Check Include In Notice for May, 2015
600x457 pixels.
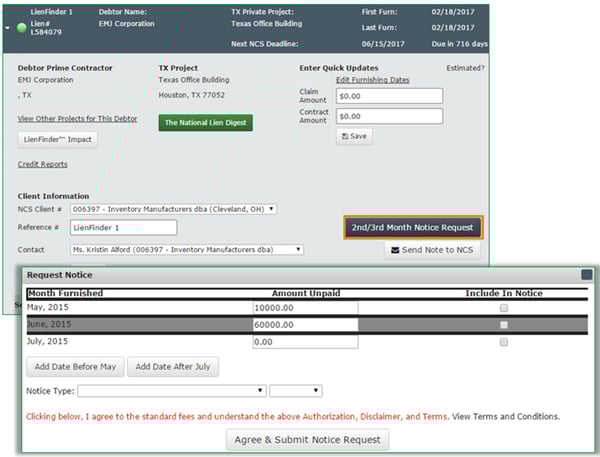pyautogui.click(x=503, y=308)
